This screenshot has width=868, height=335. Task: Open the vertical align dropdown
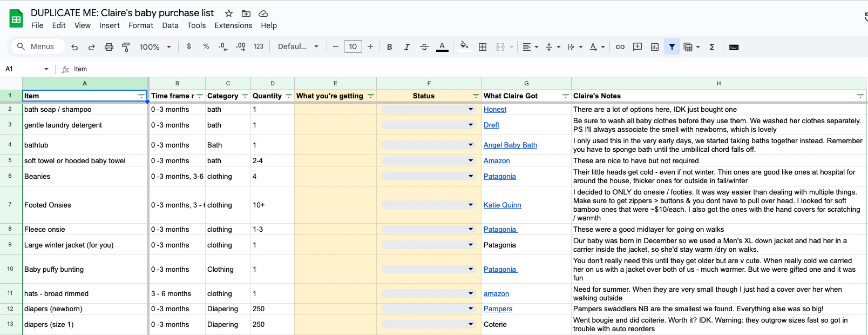tap(553, 47)
